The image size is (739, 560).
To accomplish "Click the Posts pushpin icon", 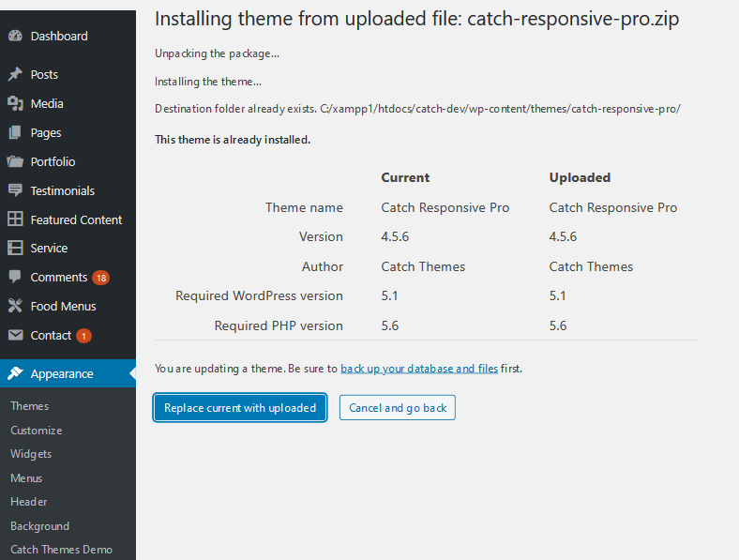I will (x=15, y=75).
